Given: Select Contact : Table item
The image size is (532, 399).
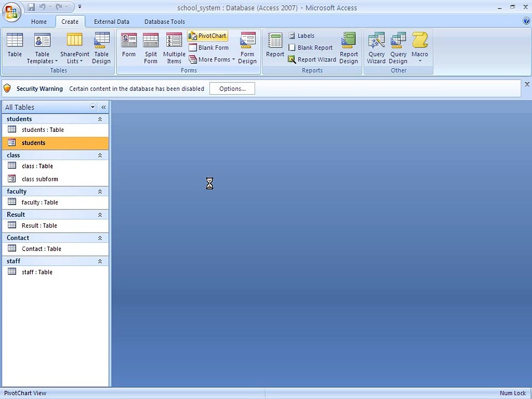Looking at the screenshot, I should pos(55,249).
